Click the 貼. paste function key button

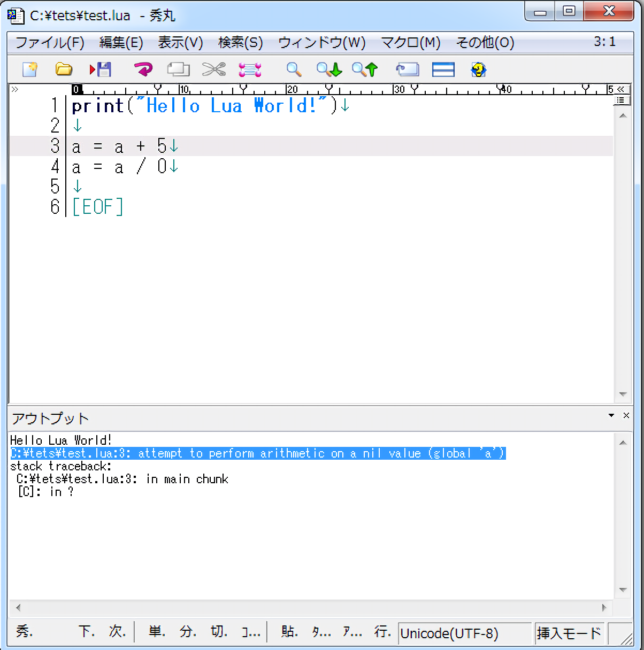[x=289, y=632]
